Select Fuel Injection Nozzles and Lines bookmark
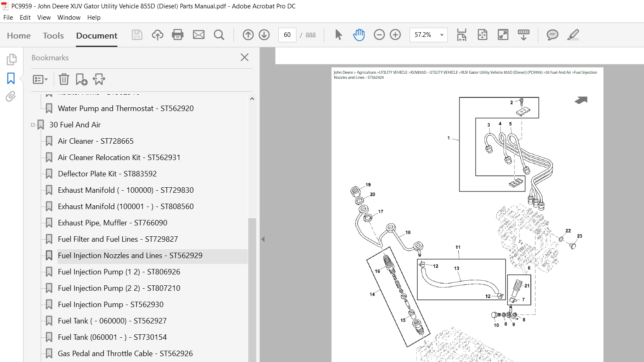 tap(130, 256)
